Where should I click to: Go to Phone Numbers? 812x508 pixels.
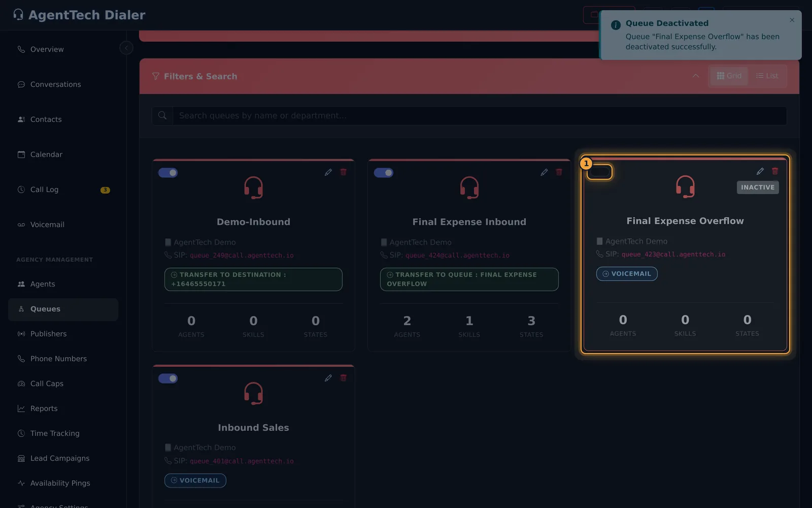(63, 359)
